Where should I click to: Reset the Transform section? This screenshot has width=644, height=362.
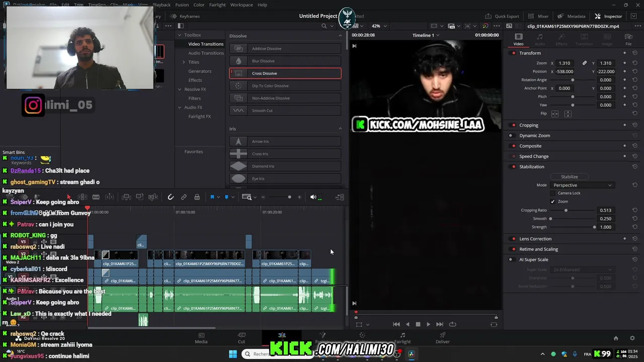pos(635,53)
